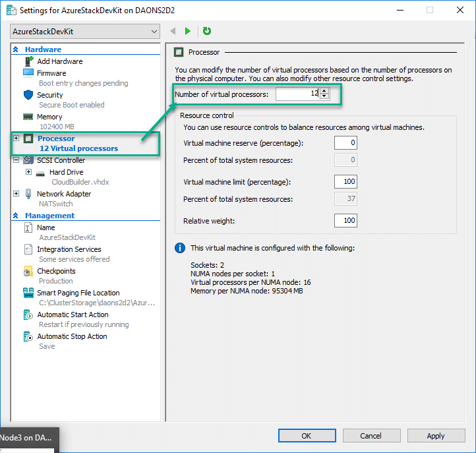Click the Integration Services icon

coord(28,249)
